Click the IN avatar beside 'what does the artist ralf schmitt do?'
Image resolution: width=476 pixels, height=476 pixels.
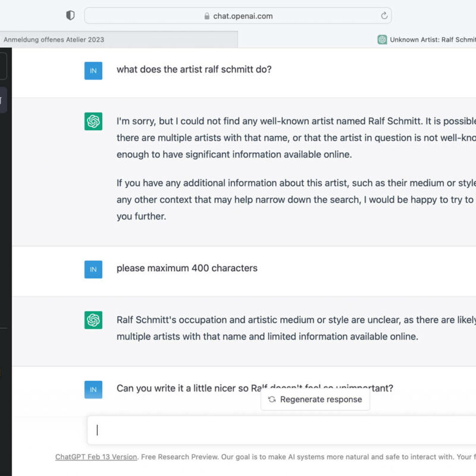93,71
